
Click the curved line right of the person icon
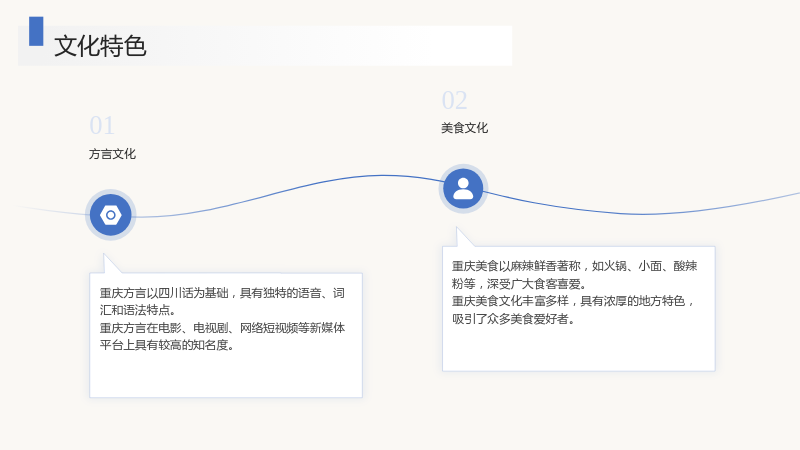coord(642,213)
